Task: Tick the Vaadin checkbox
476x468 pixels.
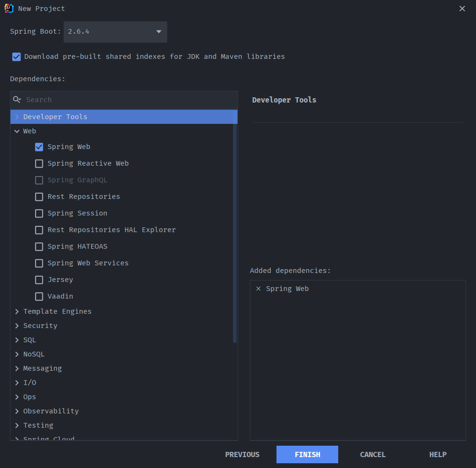Action: pyautogui.click(x=39, y=297)
